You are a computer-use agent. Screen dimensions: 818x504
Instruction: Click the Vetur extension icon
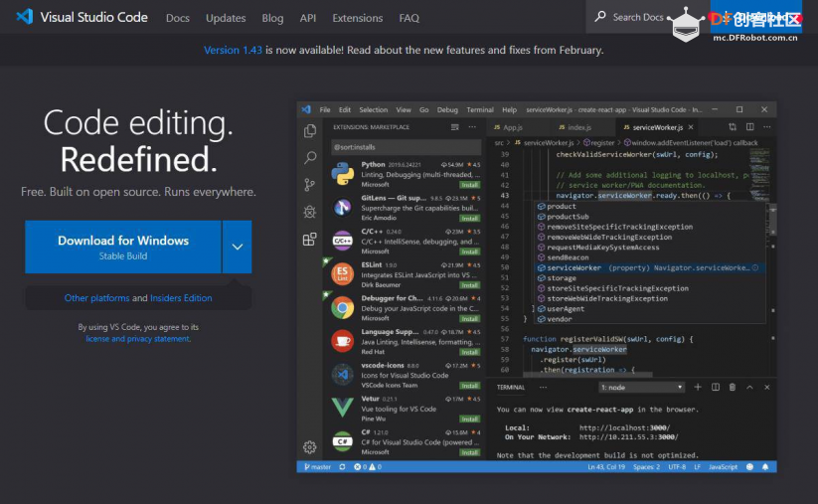[343, 407]
